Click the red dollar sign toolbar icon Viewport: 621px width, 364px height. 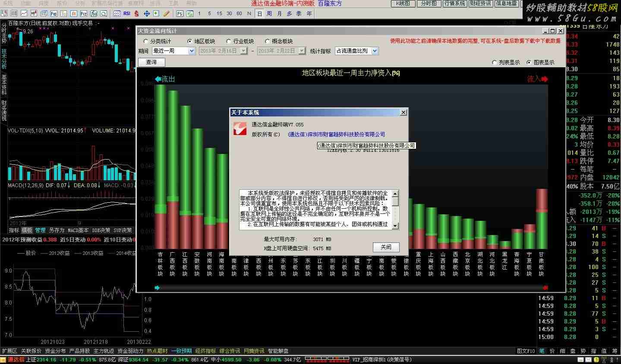pos(136,13)
